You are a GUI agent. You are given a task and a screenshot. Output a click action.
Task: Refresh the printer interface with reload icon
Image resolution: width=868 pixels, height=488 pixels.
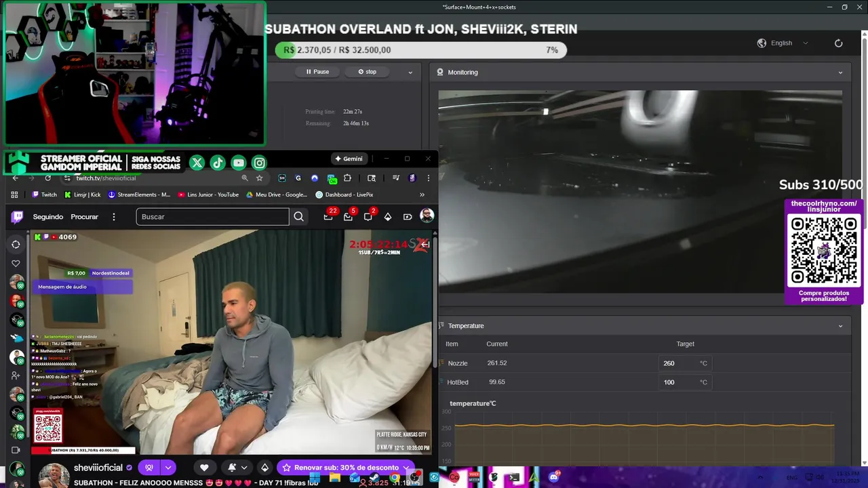[x=838, y=43]
